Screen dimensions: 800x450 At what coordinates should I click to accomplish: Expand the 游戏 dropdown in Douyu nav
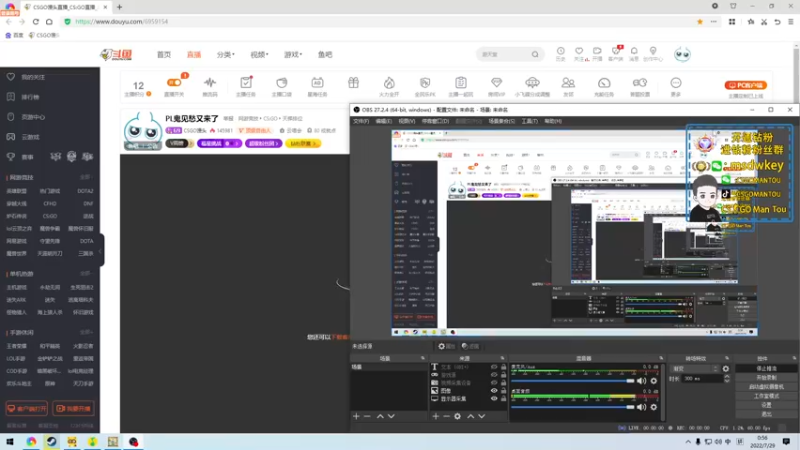293,54
